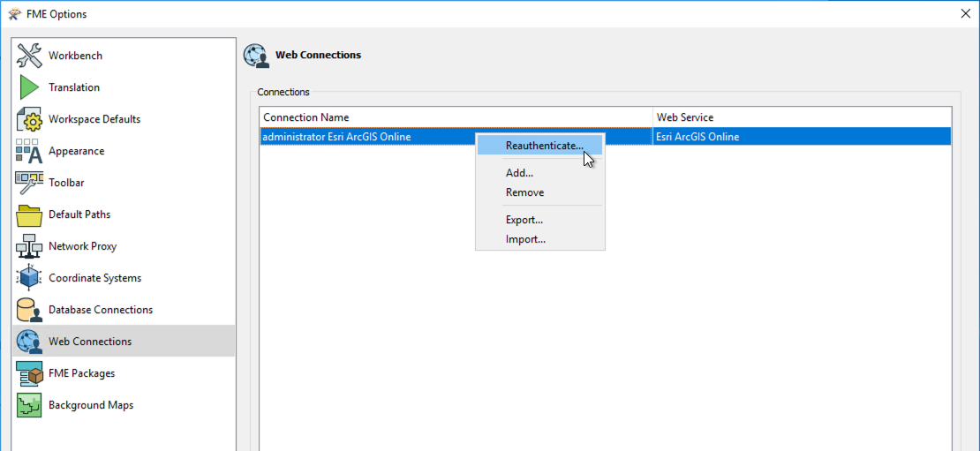This screenshot has height=451, width=980.
Task: Open Workspace Defaults via its gear icon
Action: pyautogui.click(x=29, y=119)
